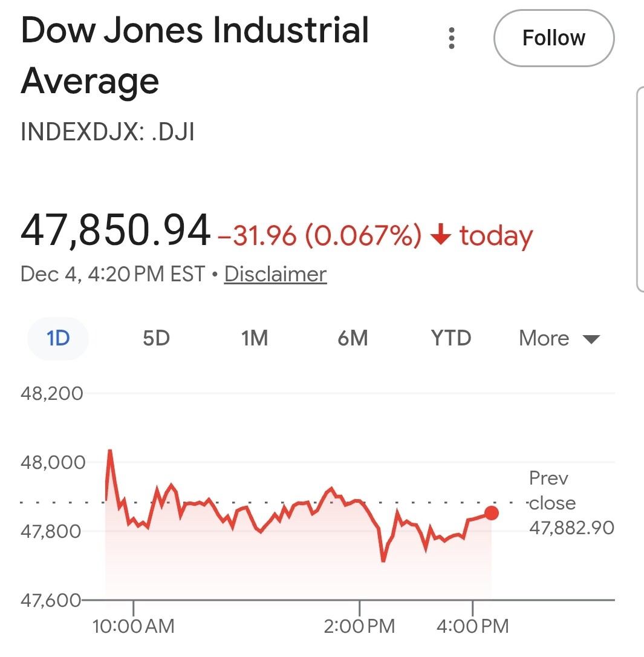
Task: View the 6M chart range
Action: click(x=353, y=338)
